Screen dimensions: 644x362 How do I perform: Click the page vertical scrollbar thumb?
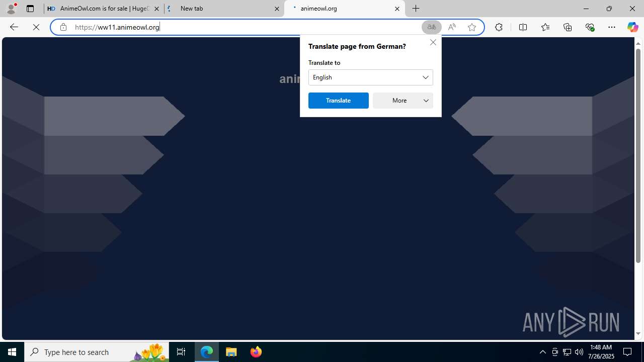[x=638, y=156]
